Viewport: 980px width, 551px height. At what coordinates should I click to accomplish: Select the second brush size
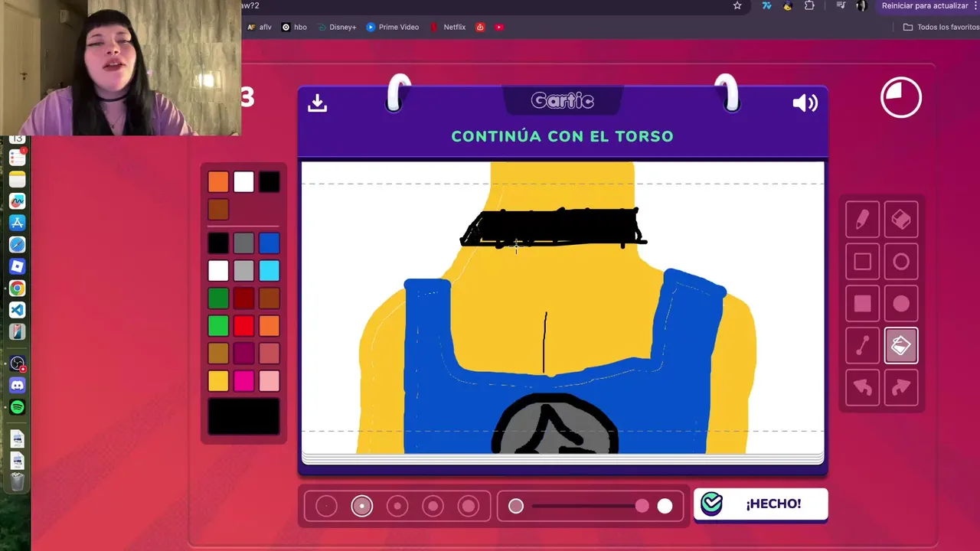[362, 506]
